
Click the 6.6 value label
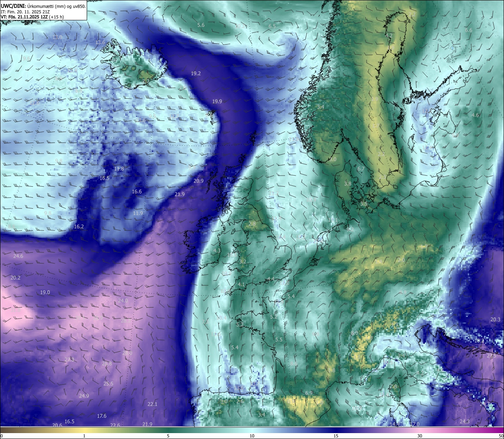point(469,30)
